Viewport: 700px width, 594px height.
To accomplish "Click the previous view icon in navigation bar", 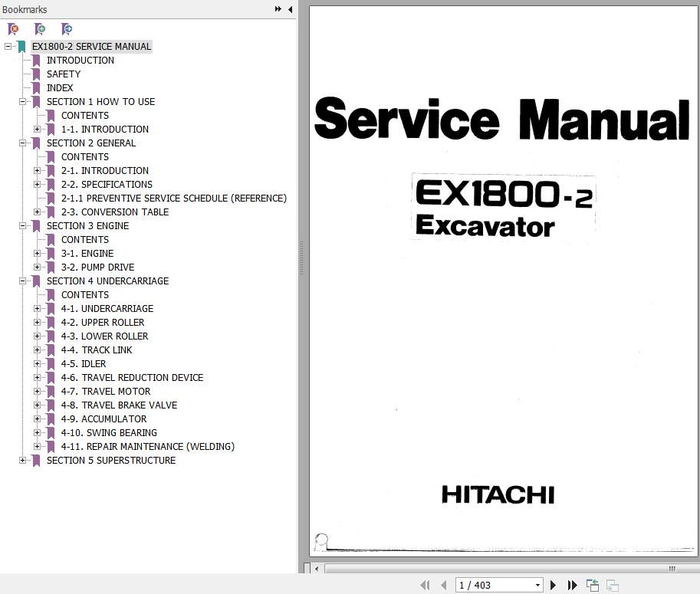I will click(x=593, y=585).
